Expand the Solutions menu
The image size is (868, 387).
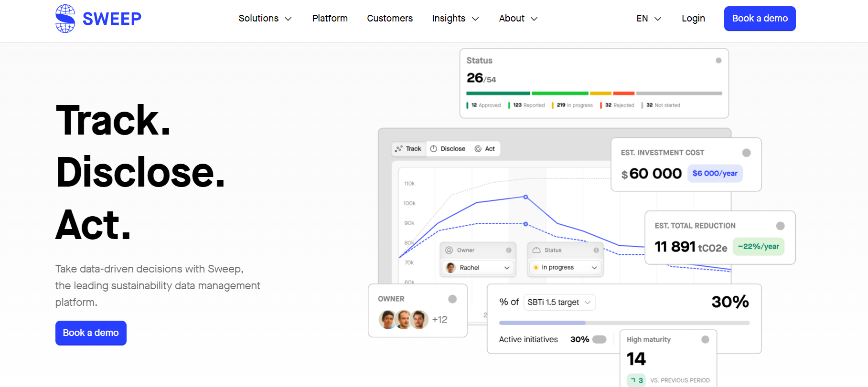click(x=265, y=19)
